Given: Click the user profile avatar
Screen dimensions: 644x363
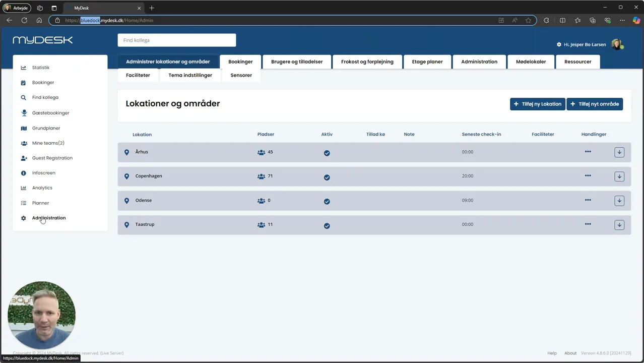Looking at the screenshot, I should (617, 44).
